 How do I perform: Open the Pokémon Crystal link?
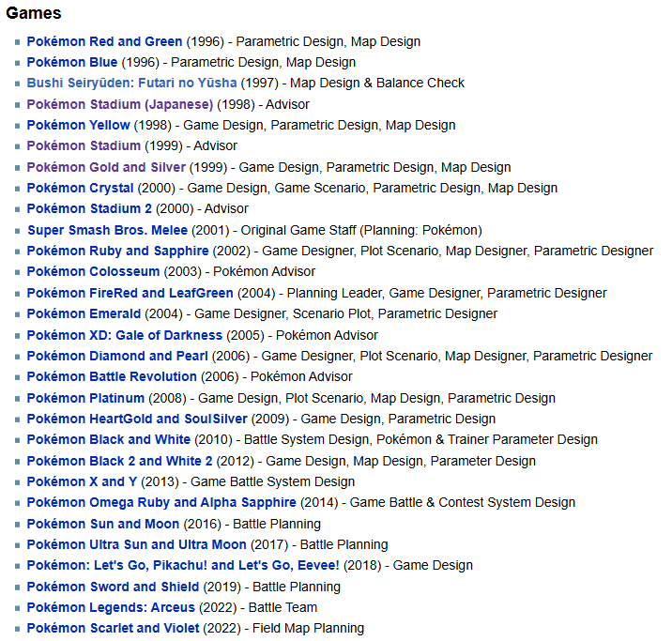coord(81,188)
